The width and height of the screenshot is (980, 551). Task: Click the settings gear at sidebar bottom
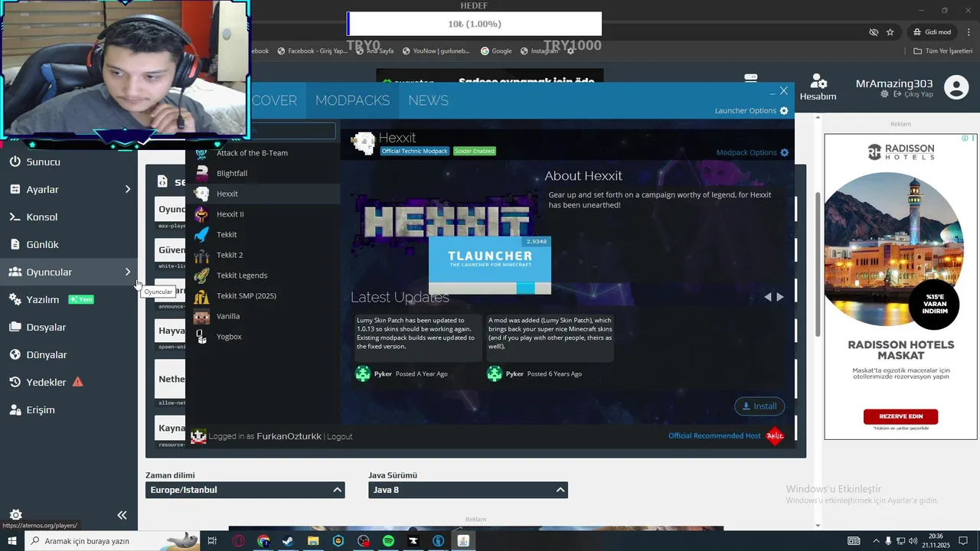tap(15, 515)
